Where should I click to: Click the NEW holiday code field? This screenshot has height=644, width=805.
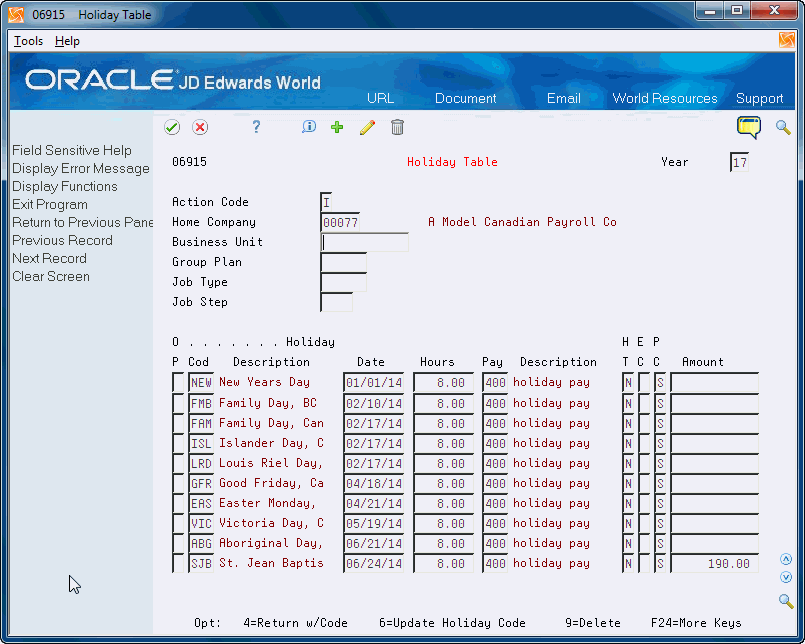click(x=201, y=383)
